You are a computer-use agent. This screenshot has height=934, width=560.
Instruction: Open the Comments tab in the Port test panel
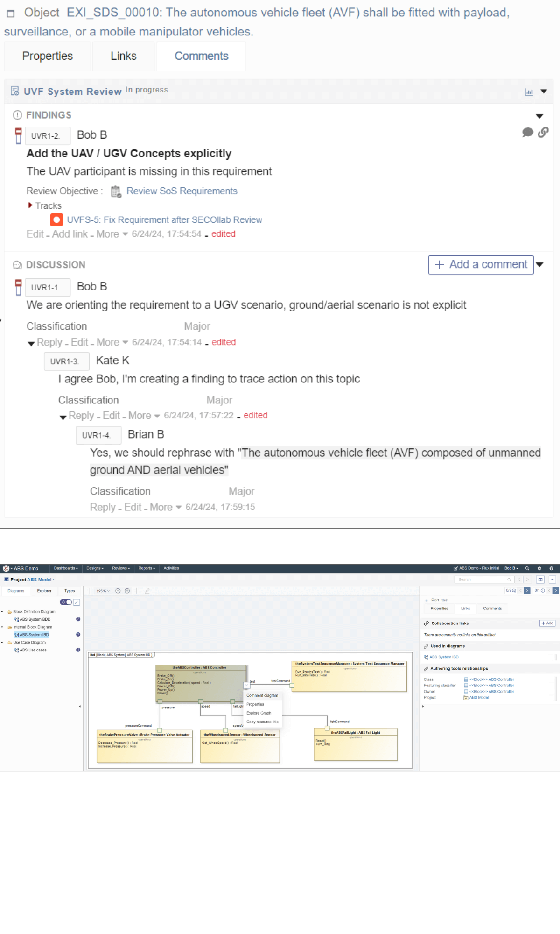492,609
